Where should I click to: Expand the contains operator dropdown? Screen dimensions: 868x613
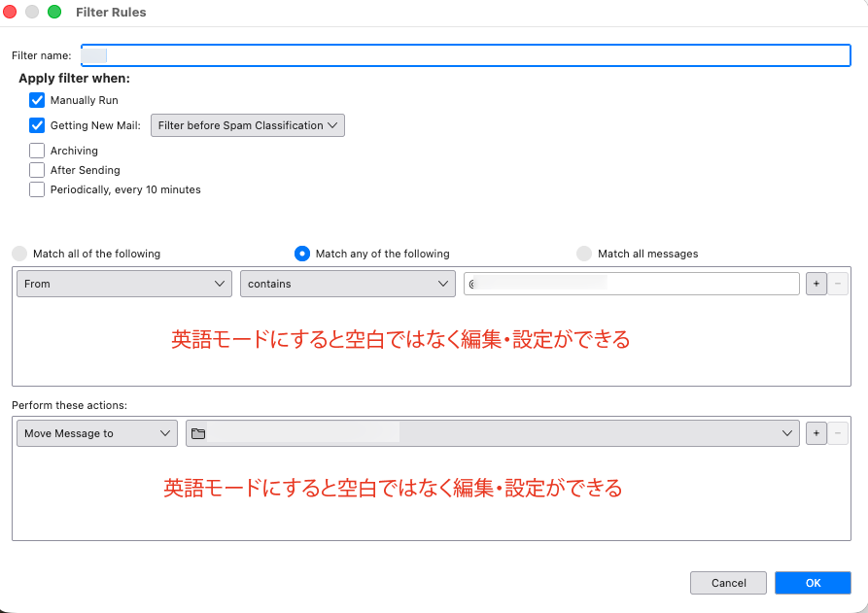click(347, 284)
